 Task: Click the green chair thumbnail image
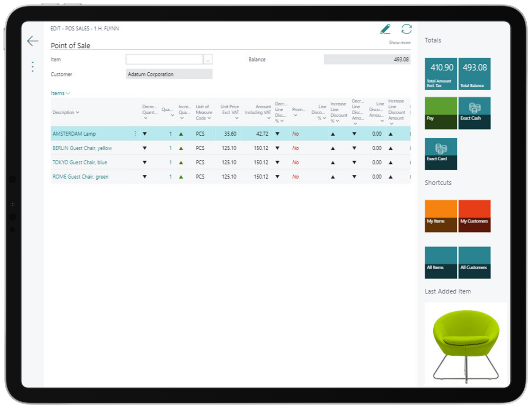465,345
